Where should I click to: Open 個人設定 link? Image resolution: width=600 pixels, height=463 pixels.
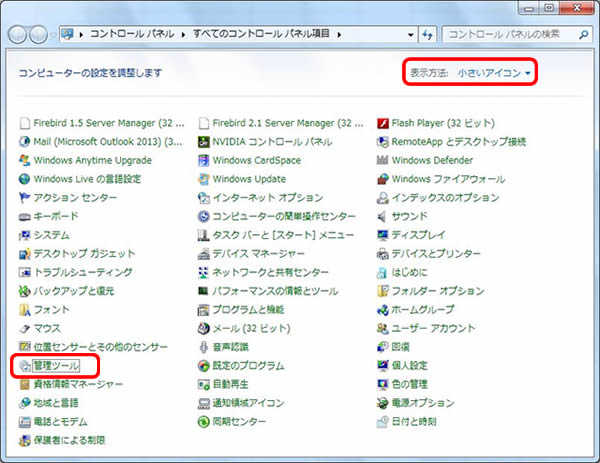pos(409,366)
